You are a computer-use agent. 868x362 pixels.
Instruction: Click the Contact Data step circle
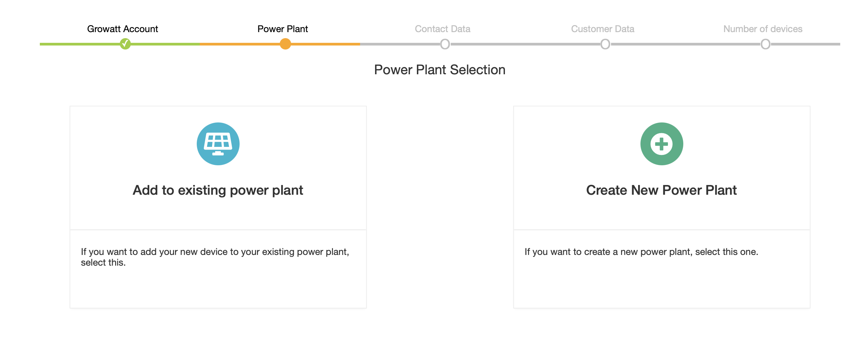tap(445, 44)
